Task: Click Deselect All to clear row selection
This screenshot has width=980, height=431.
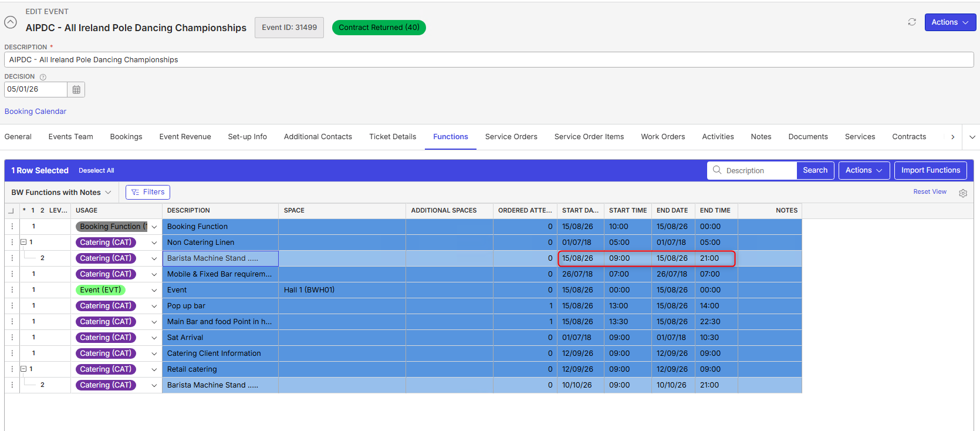Action: pos(96,171)
